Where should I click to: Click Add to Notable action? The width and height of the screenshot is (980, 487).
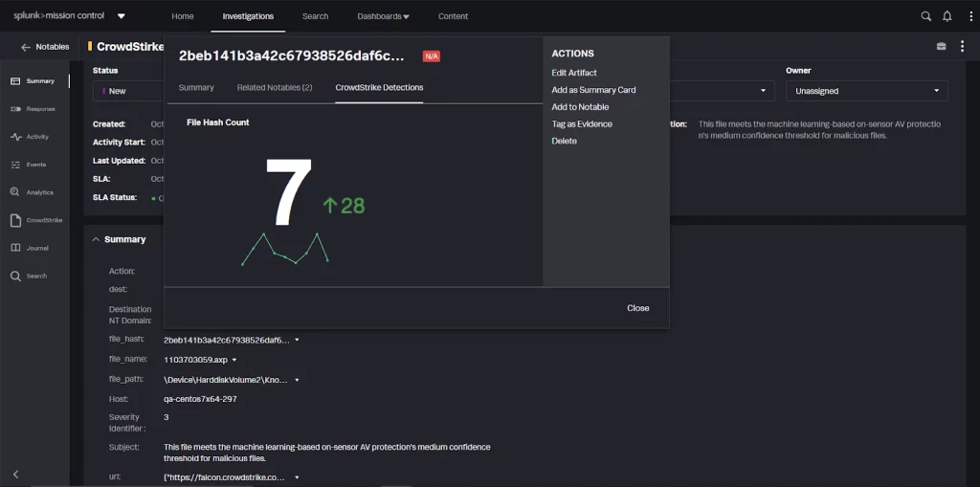tap(580, 107)
